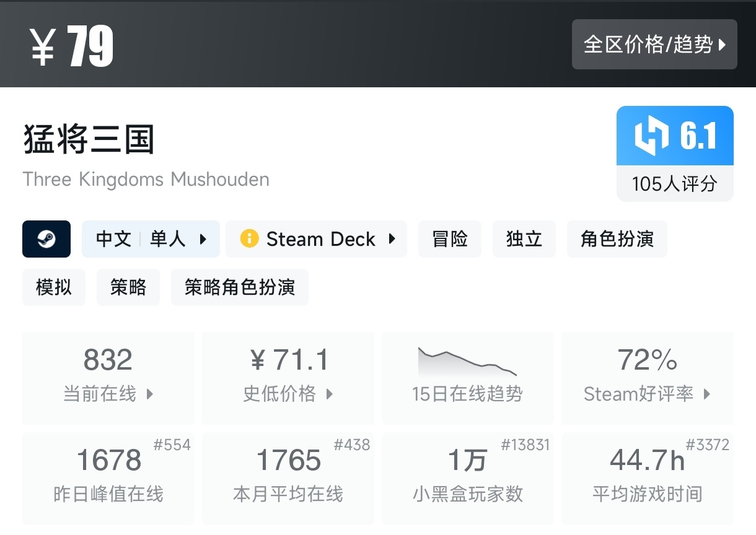Select the 冒险 adventure tag

450,239
